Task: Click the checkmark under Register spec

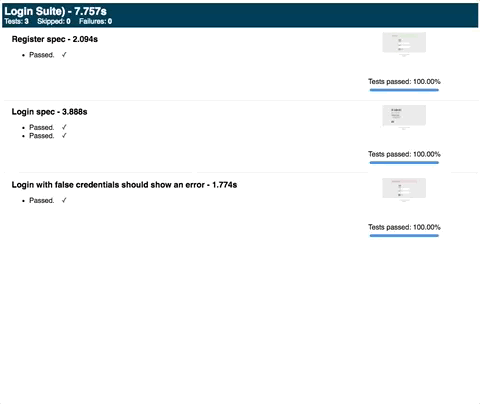Action: [x=64, y=55]
